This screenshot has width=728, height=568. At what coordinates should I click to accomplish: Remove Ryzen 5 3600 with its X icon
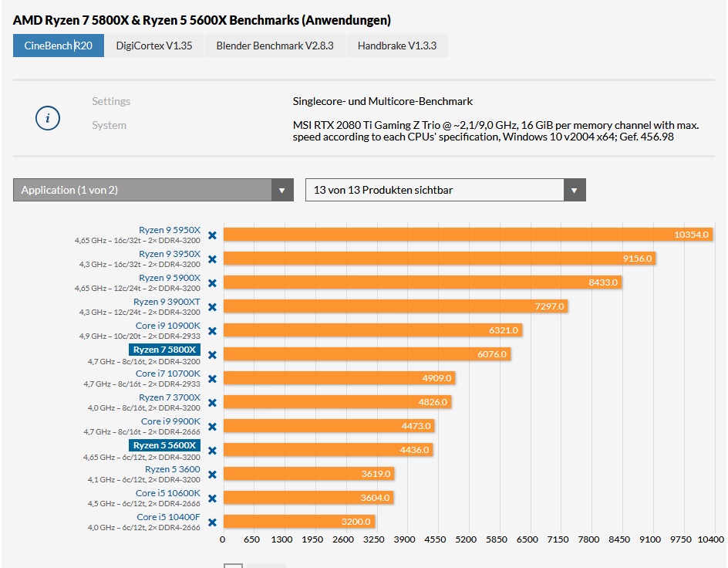212,475
